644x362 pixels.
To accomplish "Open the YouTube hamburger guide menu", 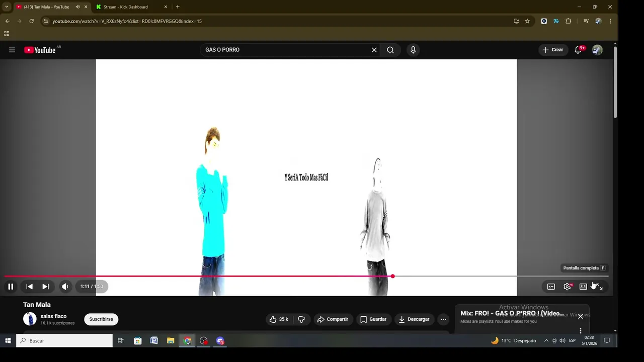I will tap(12, 50).
